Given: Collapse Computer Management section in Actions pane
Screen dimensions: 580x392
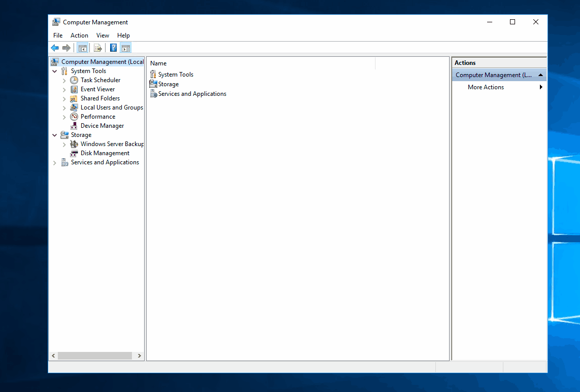Looking at the screenshot, I should [x=540, y=75].
